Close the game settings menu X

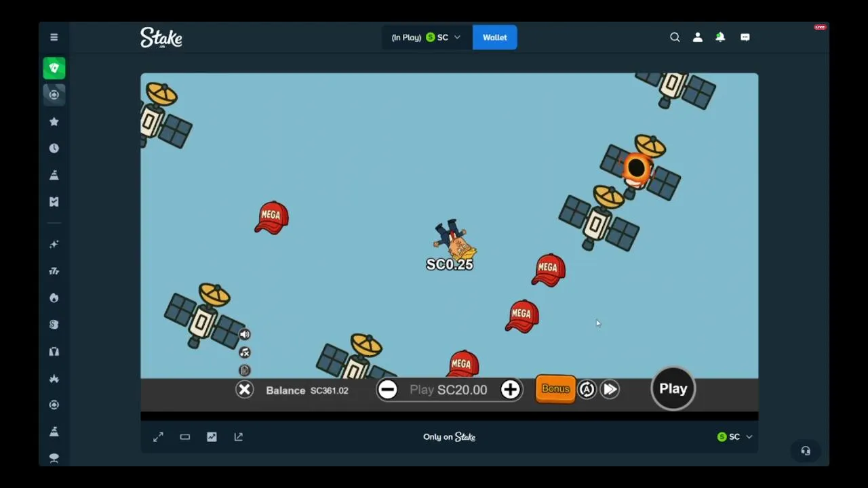point(245,390)
